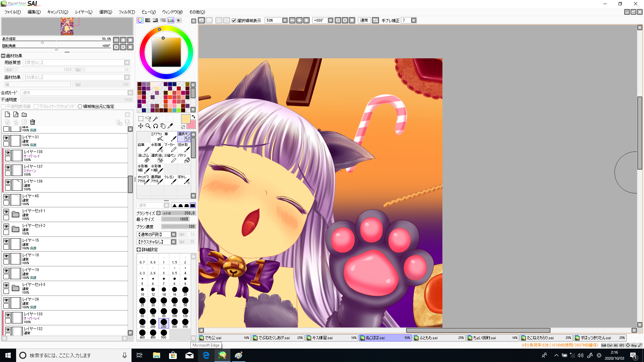
Task: Open the 画材効果 effect dropdown
Action: (x=127, y=77)
